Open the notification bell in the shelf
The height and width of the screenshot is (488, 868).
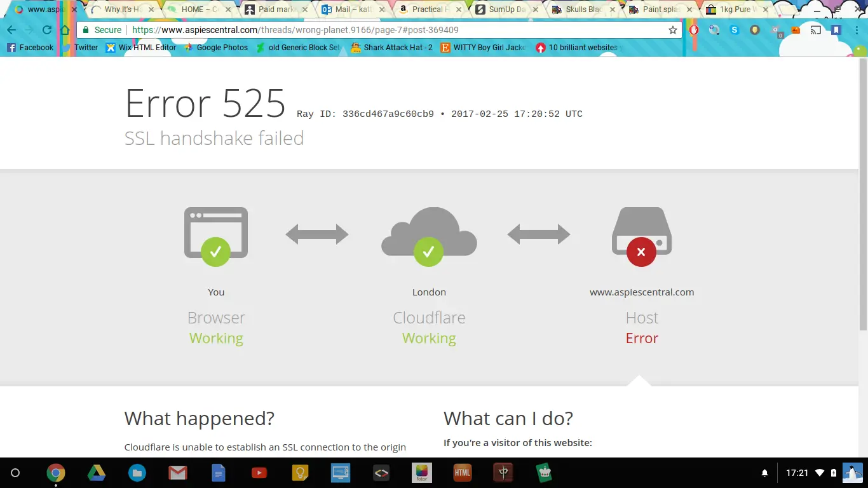coord(765,473)
